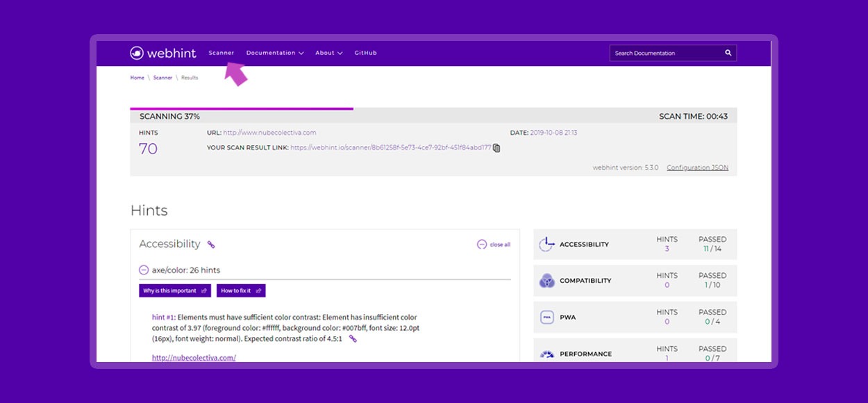
Task: Click the scan date 2019-10-08 21:13
Action: (x=553, y=133)
